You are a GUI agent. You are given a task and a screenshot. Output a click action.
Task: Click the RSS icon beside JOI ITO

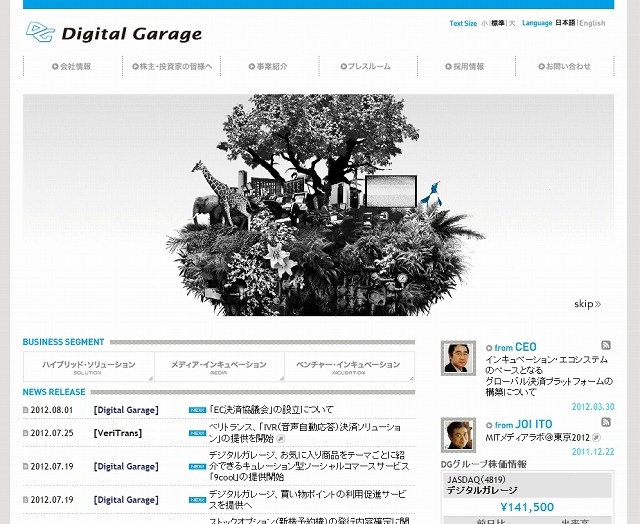(606, 422)
